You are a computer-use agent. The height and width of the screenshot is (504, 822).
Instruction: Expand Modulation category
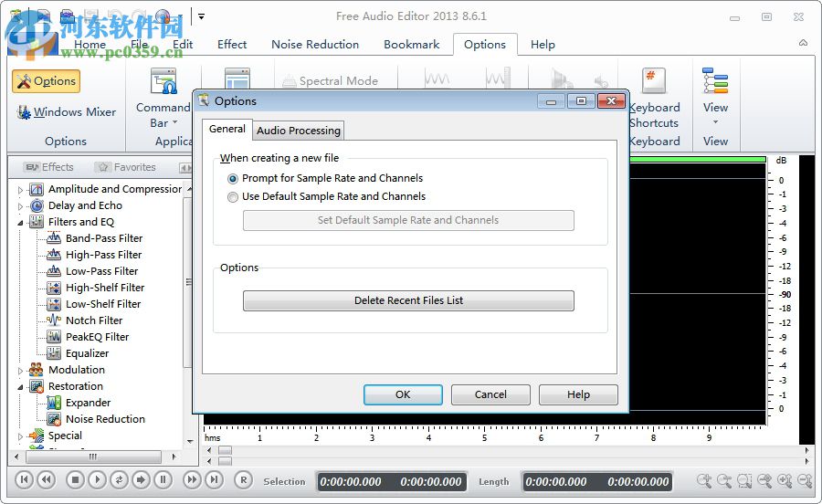tap(20, 371)
